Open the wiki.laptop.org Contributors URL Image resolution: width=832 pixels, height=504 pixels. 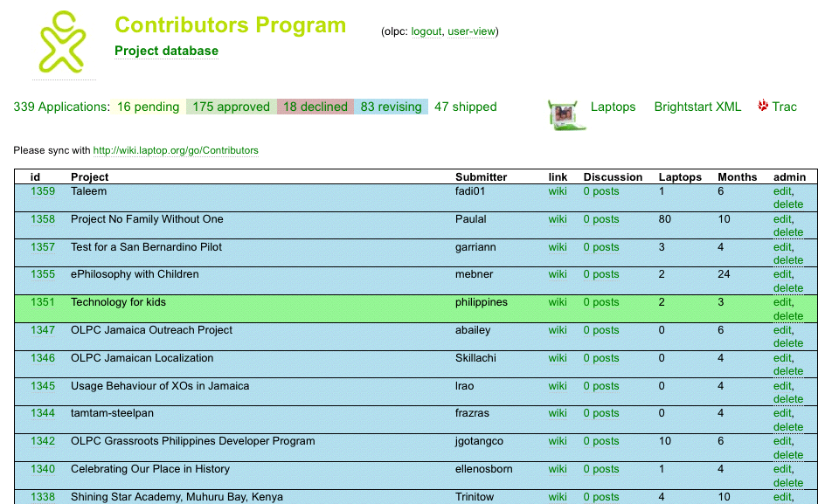176,150
